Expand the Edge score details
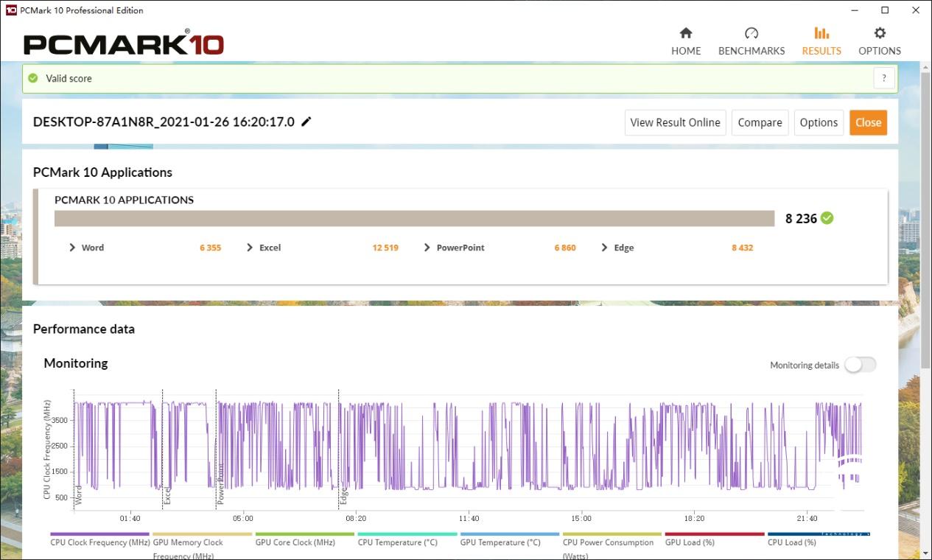The width and height of the screenshot is (932, 560). coord(605,248)
